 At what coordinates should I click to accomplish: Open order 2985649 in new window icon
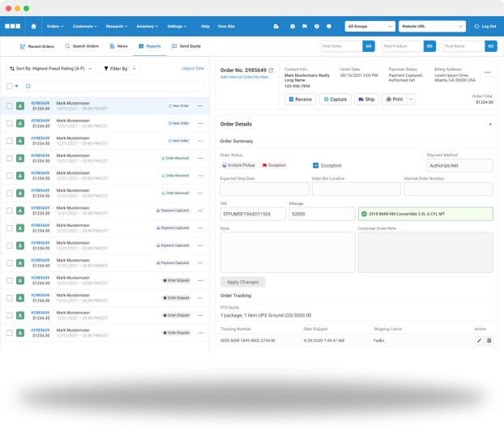point(271,70)
